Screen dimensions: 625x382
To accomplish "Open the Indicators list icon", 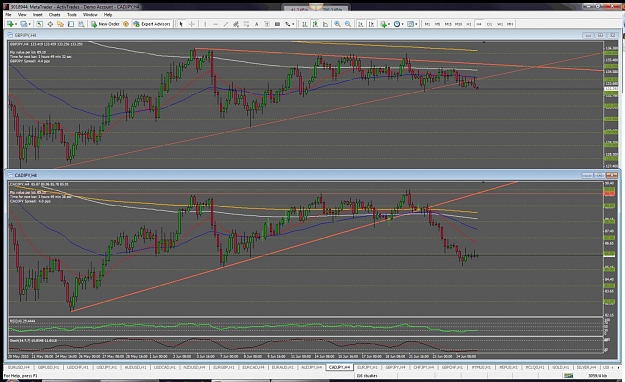I will coord(383,24).
